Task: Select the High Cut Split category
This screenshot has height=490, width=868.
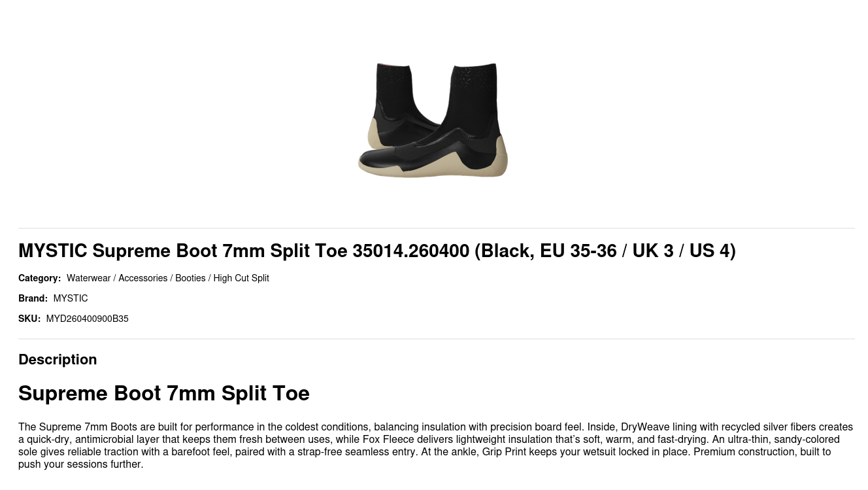Action: tap(241, 278)
